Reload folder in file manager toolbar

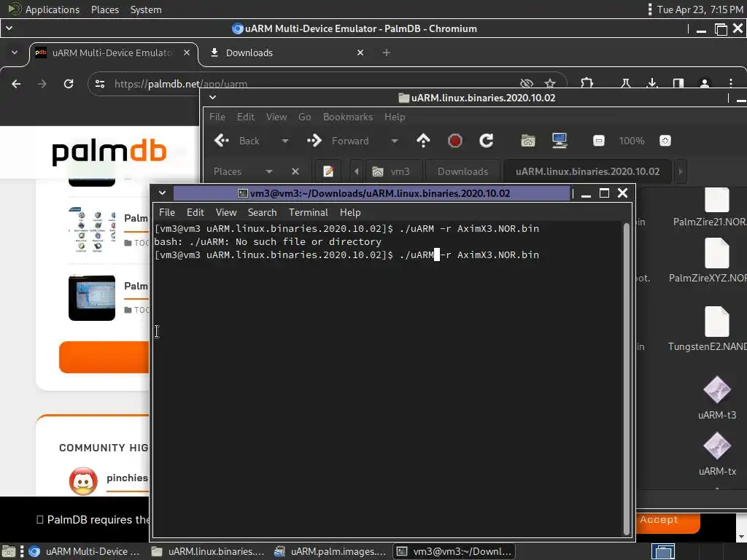tap(486, 141)
